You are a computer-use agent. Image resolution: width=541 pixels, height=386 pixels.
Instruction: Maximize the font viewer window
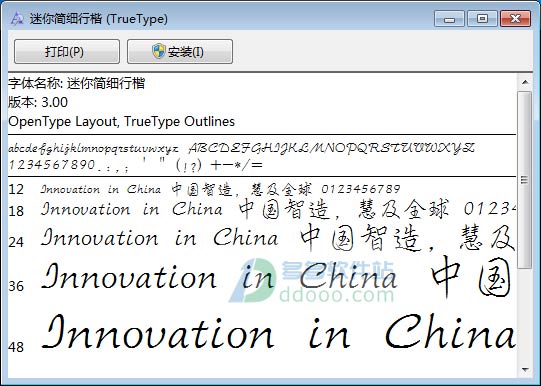[x=482, y=19]
